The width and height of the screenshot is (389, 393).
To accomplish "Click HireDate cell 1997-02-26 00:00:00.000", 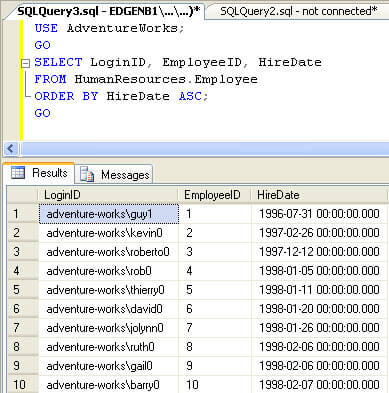I will point(320,233).
